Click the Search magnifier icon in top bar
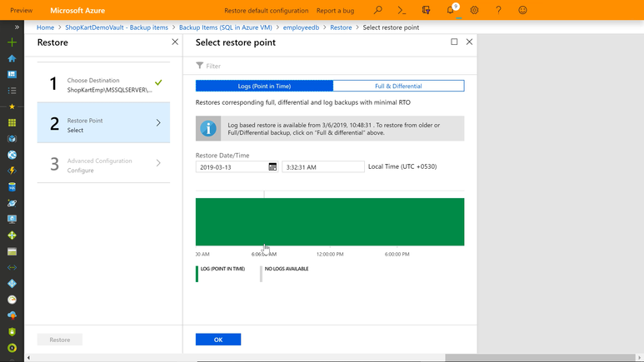Viewport: 644px width, 362px height. tap(378, 10)
